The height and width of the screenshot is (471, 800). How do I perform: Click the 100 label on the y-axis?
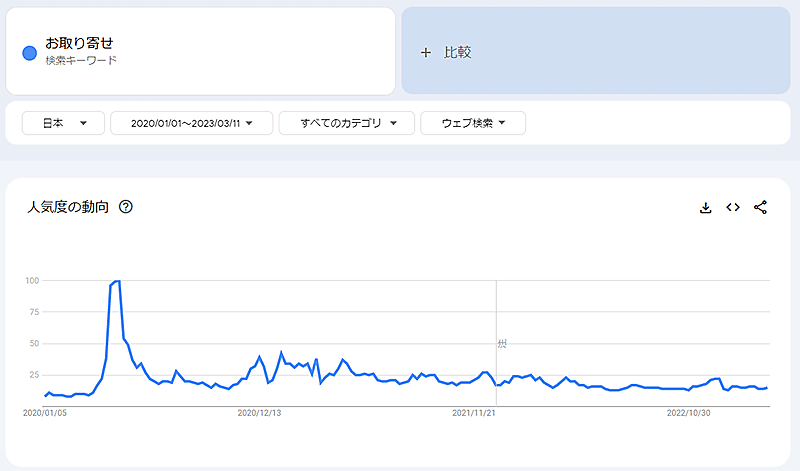pos(32,281)
